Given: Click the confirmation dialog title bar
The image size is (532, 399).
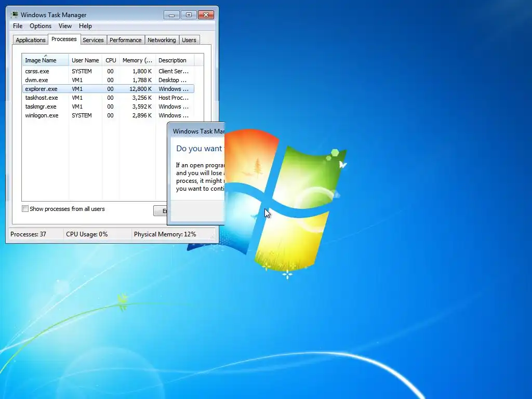Looking at the screenshot, I should click(x=196, y=131).
